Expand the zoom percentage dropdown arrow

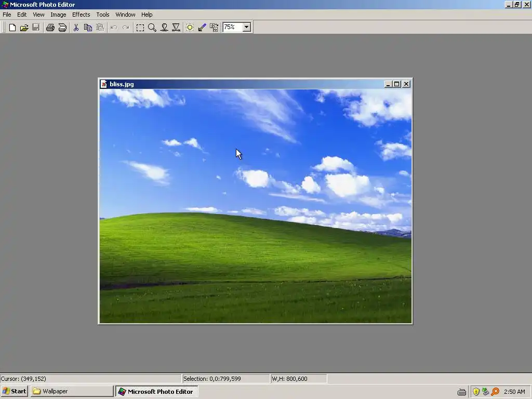(247, 27)
